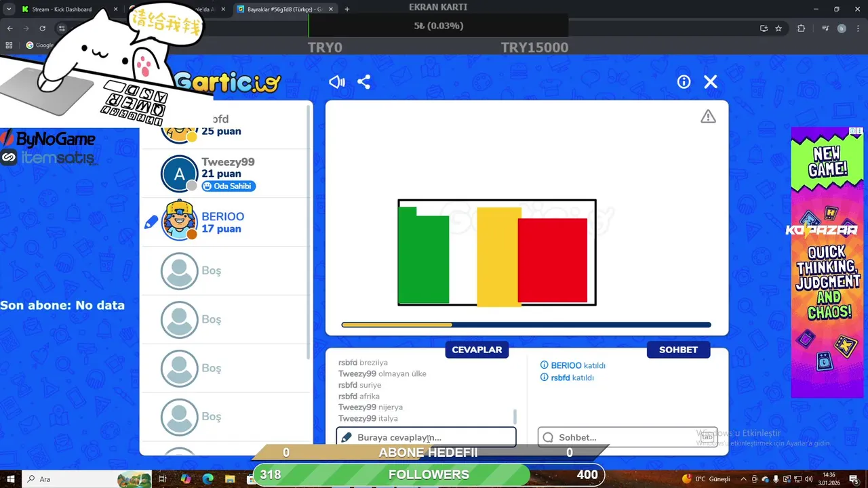The height and width of the screenshot is (488, 868).
Task: Open the 0°C Güneşli weather widget
Action: [x=707, y=479]
